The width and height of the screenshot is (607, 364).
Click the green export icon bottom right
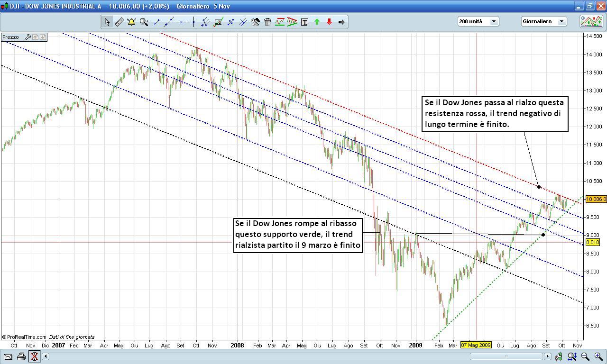(x=559, y=356)
